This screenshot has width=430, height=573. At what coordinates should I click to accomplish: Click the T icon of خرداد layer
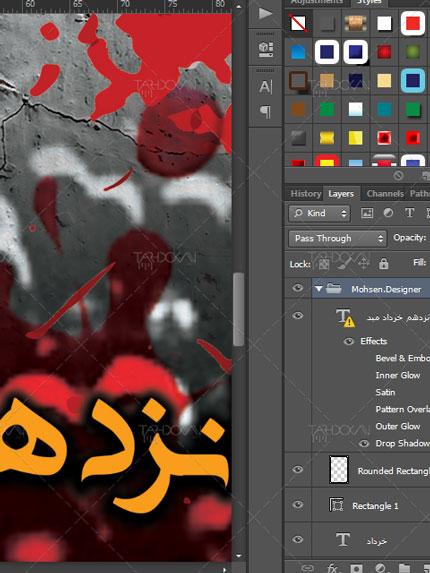(343, 540)
